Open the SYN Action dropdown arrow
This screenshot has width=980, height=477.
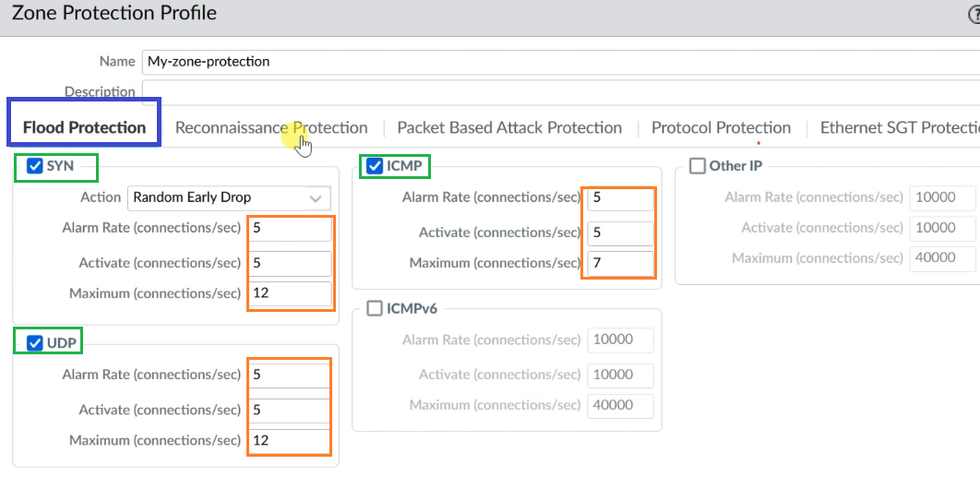(x=317, y=198)
